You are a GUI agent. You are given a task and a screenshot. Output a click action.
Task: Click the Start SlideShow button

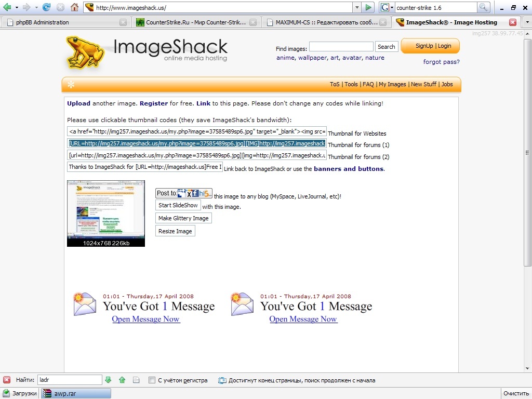[x=178, y=205]
